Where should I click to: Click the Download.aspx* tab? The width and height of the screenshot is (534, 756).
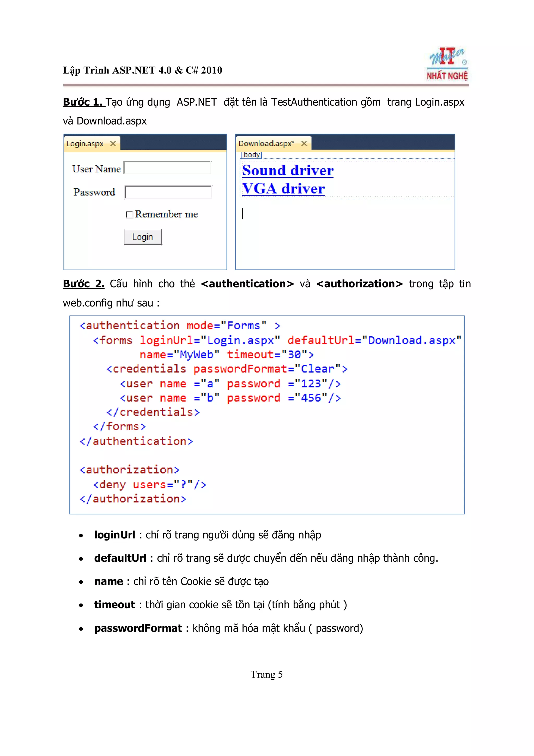tap(266, 143)
